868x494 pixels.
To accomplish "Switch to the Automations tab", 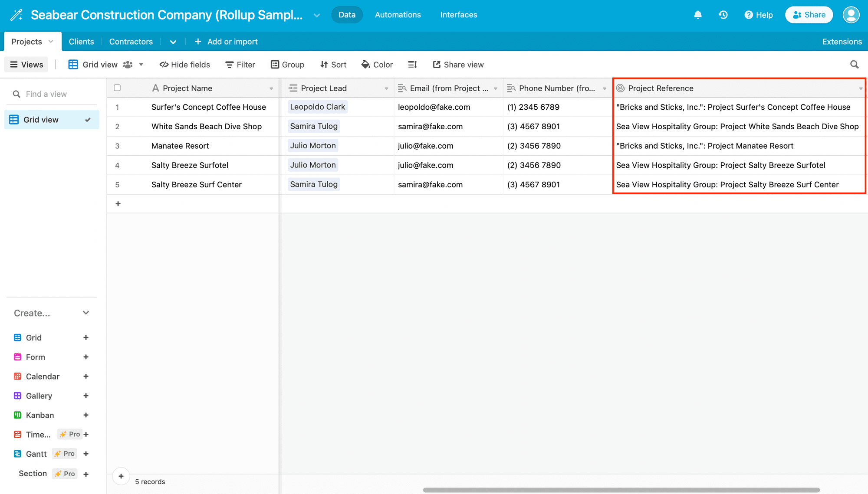I will (x=398, y=15).
